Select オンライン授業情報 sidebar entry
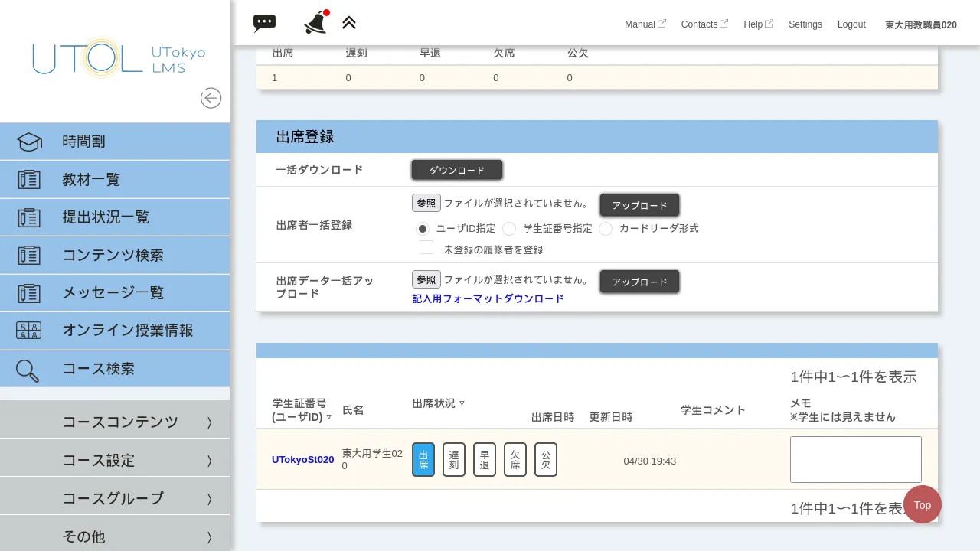 [128, 331]
